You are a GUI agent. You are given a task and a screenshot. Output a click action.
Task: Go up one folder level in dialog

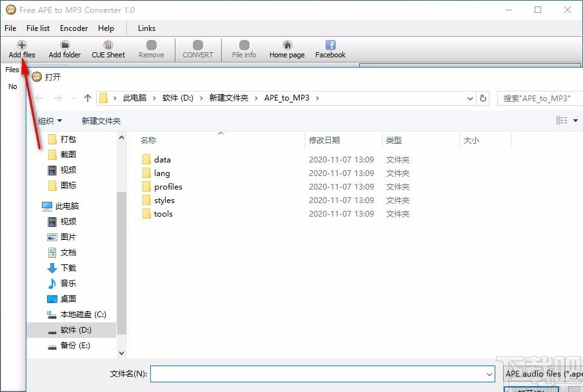pos(88,98)
